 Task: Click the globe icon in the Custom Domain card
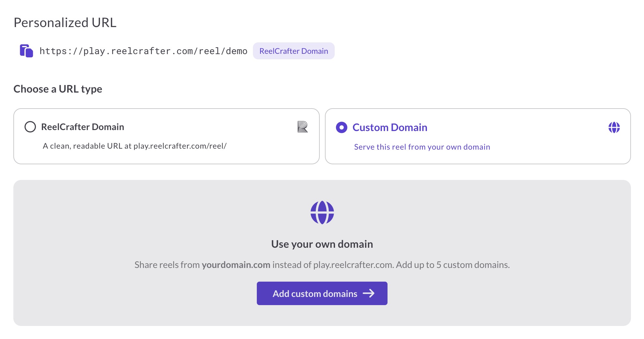tap(614, 127)
